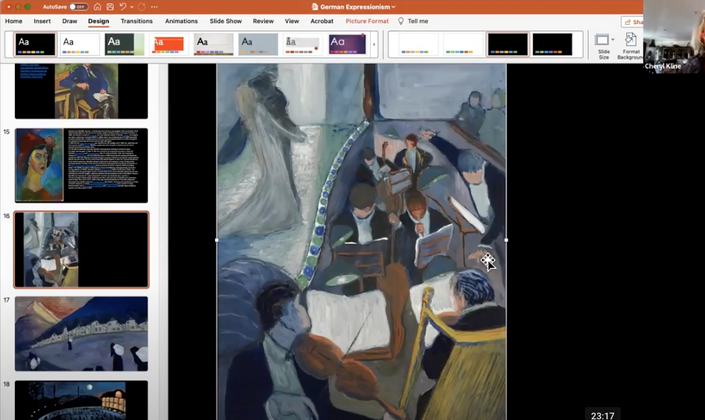
Task: Open the Transitions ribbon tab
Action: 137,21
